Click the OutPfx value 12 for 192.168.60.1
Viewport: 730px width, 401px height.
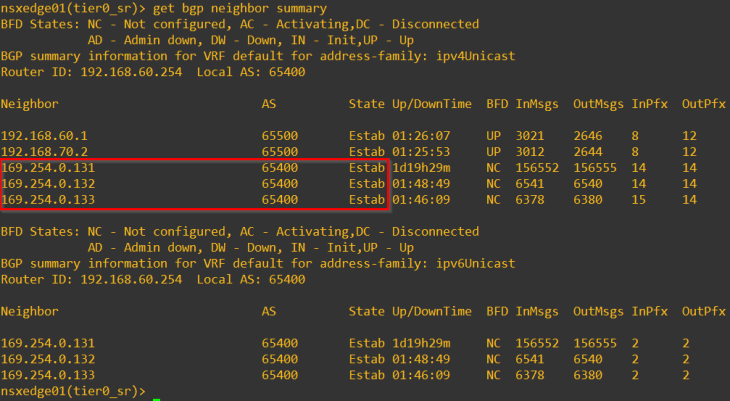(x=689, y=135)
